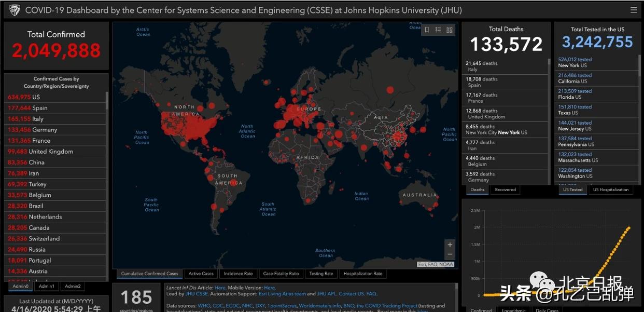This screenshot has height=312, width=644.
Task: Open the Esri Living Atlas team link
Action: point(282,294)
